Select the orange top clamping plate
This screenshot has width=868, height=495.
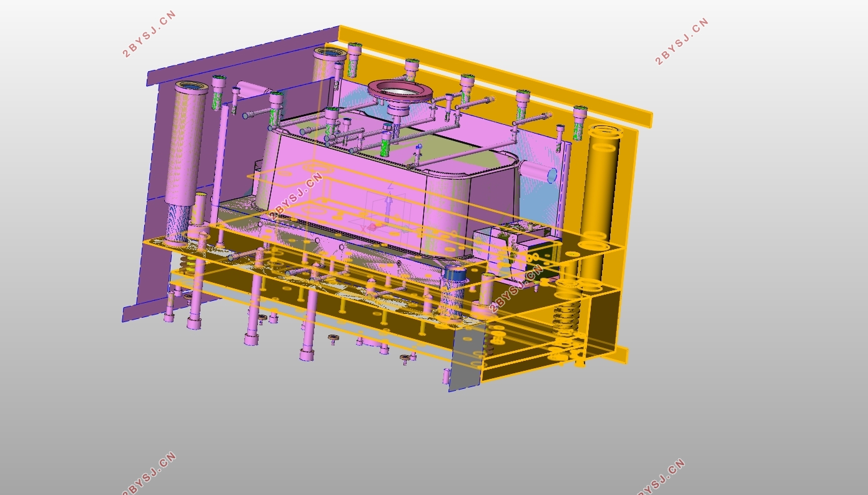click(495, 76)
